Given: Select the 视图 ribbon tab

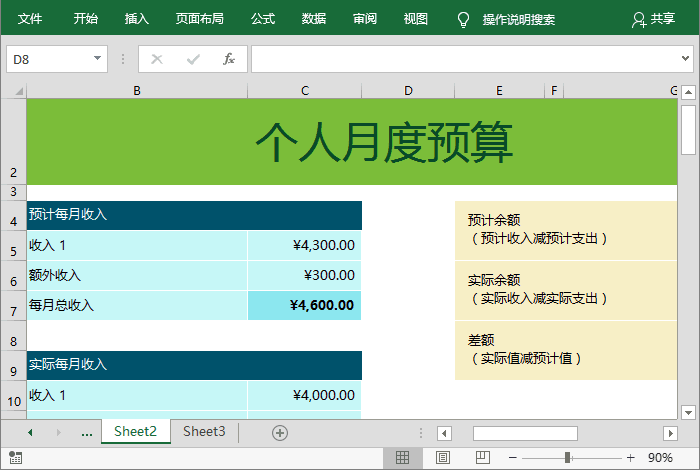Looking at the screenshot, I should click(x=416, y=19).
